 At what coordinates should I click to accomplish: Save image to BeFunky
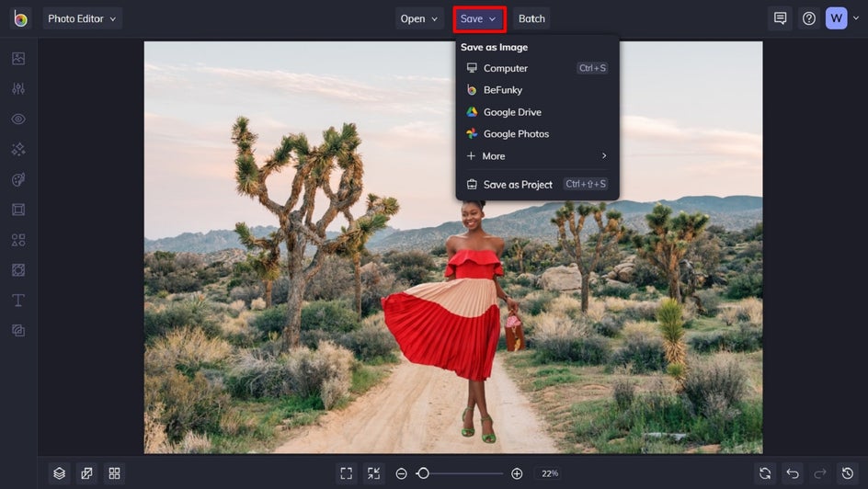[x=537, y=89]
